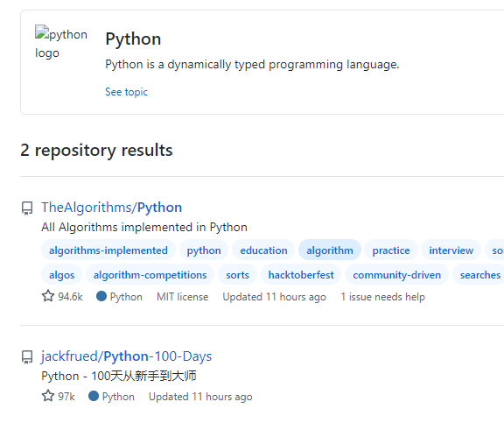Viewport: 504px width, 430px height.
Task: Open jackfrued/Python-100-Days repository link
Action: tap(126, 356)
